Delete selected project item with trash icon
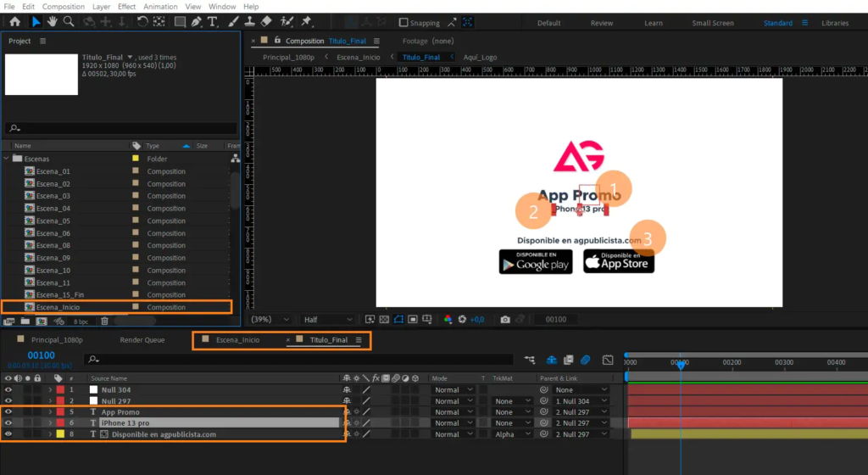The height and width of the screenshot is (475, 868). (104, 321)
